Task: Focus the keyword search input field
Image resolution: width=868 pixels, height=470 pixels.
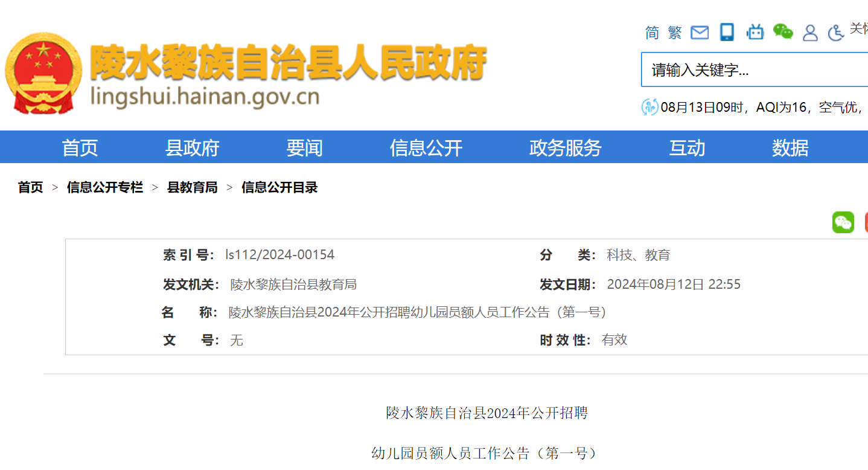Action: coord(755,70)
